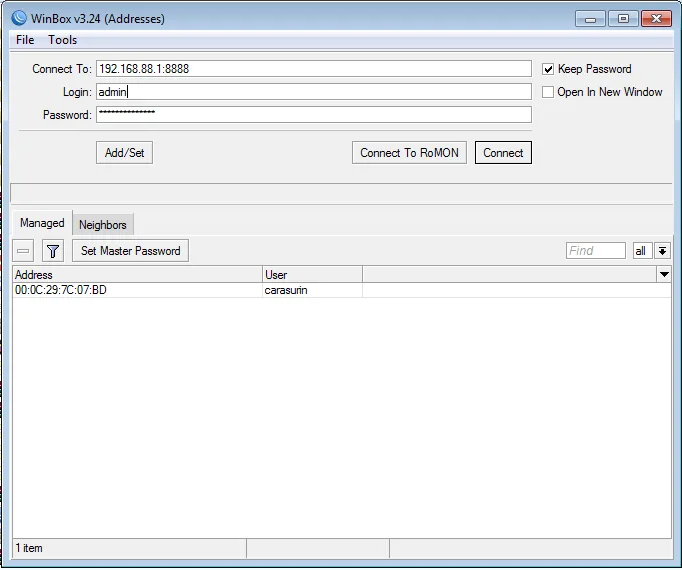This screenshot has width=682, height=570.
Task: Enable Open In New Window checkbox
Action: point(548,92)
